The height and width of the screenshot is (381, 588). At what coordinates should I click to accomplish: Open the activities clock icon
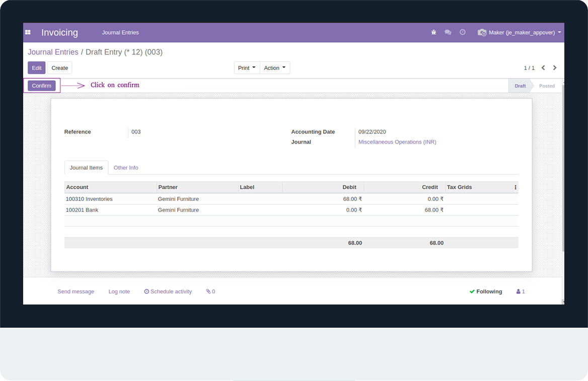[x=463, y=32]
